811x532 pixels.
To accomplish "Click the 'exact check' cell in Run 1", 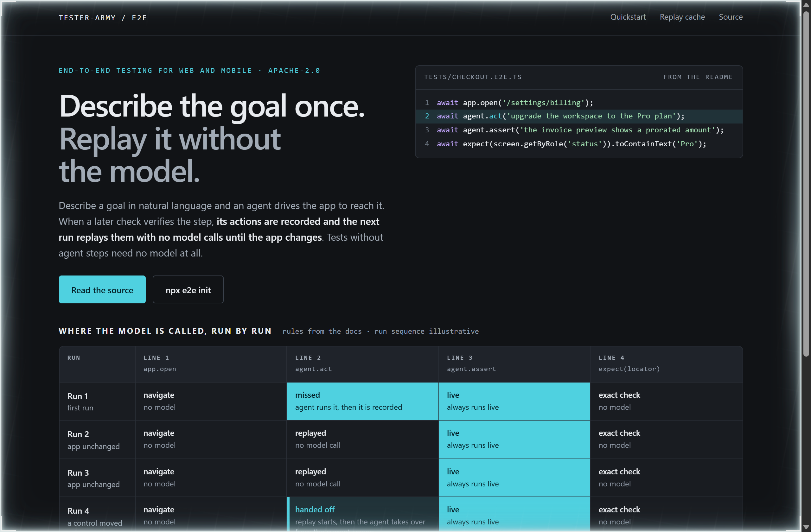I will pyautogui.click(x=666, y=401).
